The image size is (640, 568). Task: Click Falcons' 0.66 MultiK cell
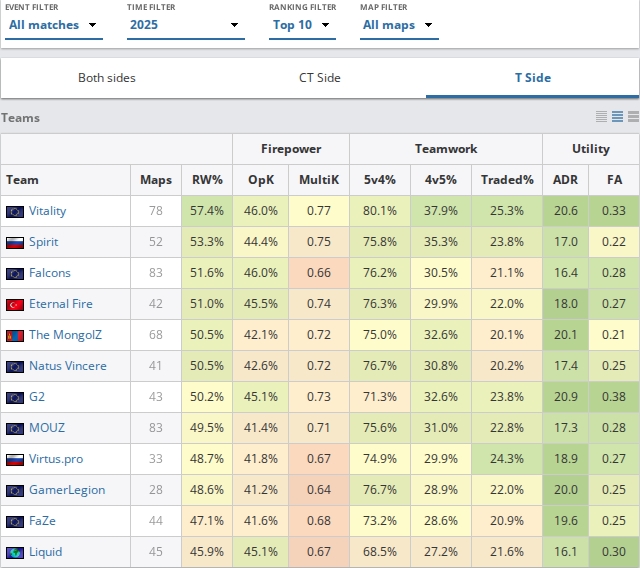coord(319,273)
